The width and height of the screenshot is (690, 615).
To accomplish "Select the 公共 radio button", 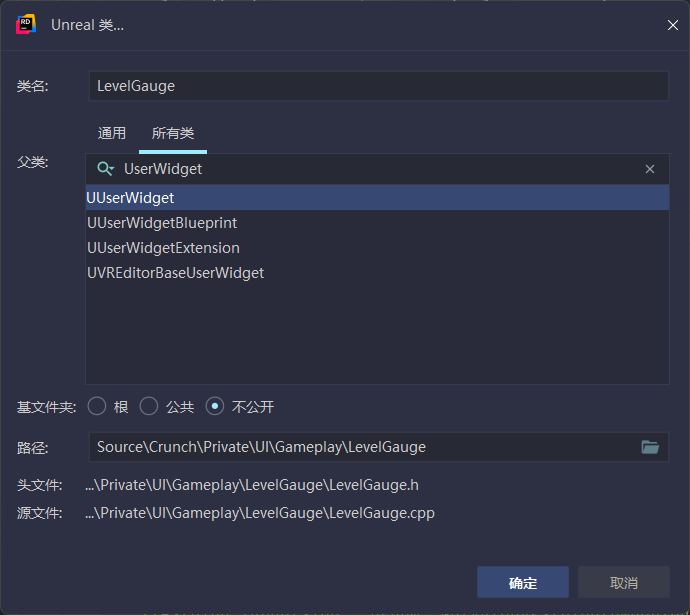I will [149, 406].
